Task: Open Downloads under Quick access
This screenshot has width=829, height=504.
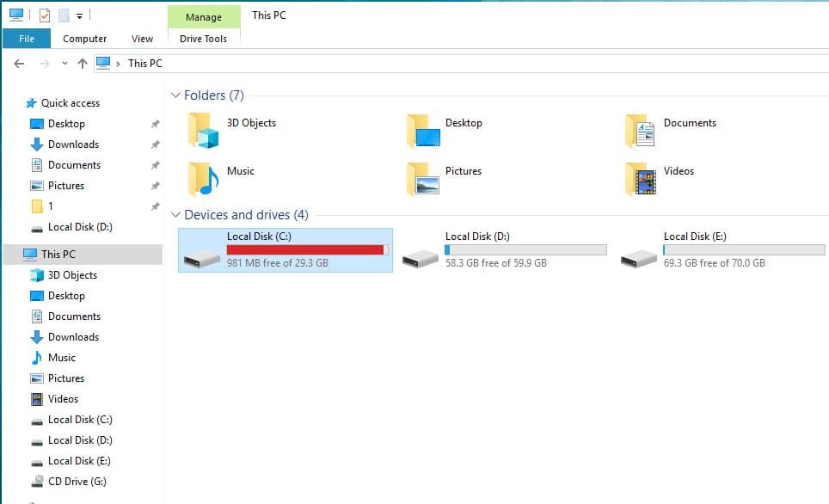Action: click(x=73, y=144)
